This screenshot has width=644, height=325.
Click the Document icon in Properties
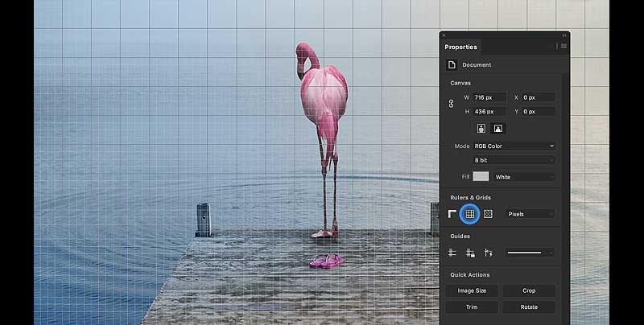(452, 65)
